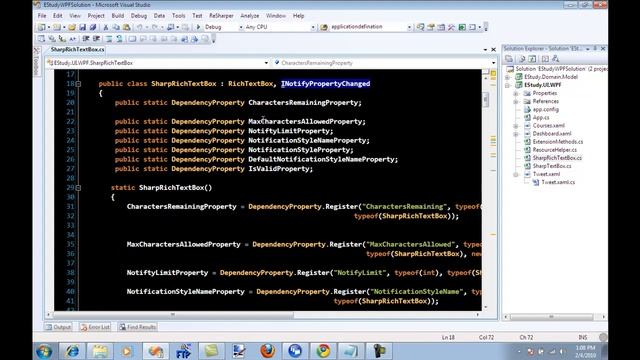Screen dimensions: 640x360
Task: Click the Refresh icon in Solution Explorer
Action: [532, 59]
